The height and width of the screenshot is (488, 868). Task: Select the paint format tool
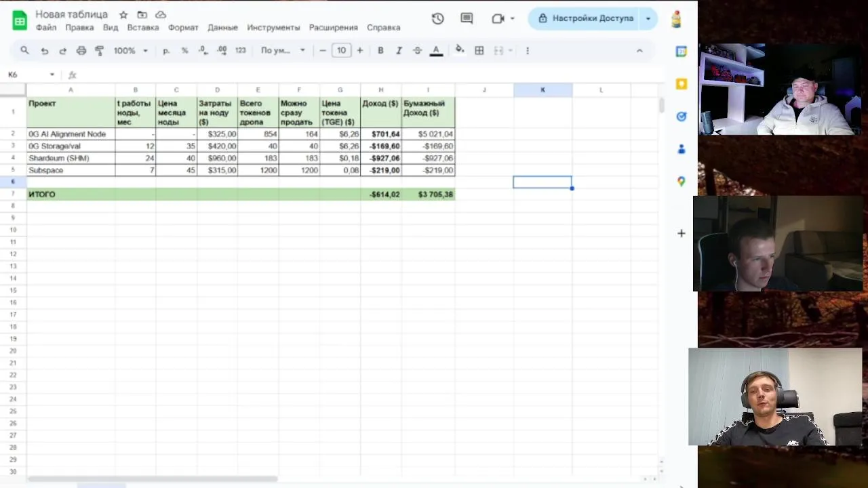[100, 50]
